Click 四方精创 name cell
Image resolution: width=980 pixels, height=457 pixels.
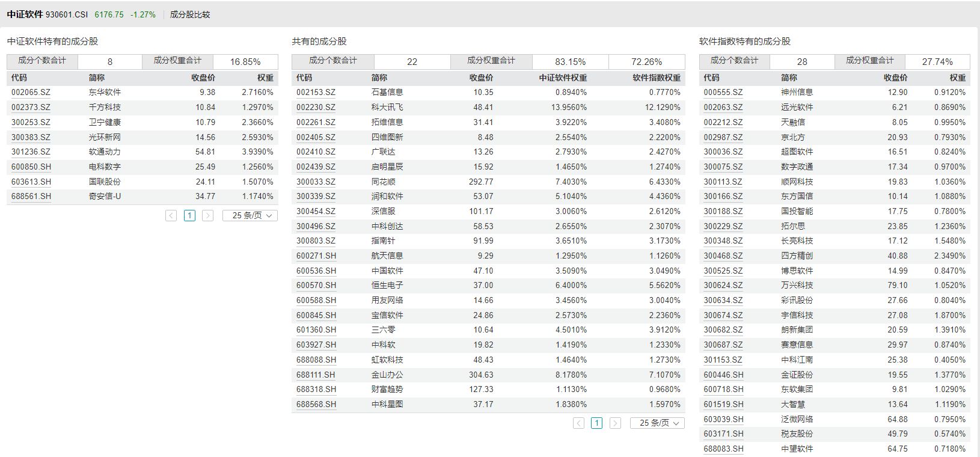tap(797, 256)
